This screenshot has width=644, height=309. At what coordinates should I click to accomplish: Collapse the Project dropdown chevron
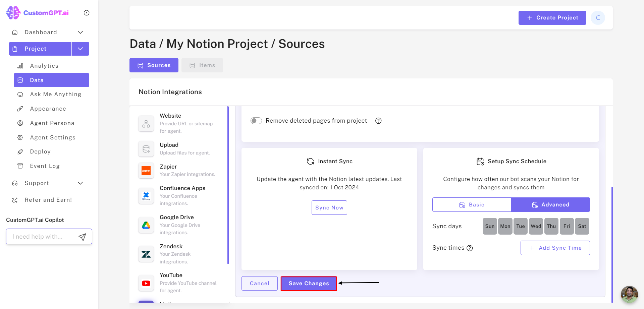(x=80, y=49)
